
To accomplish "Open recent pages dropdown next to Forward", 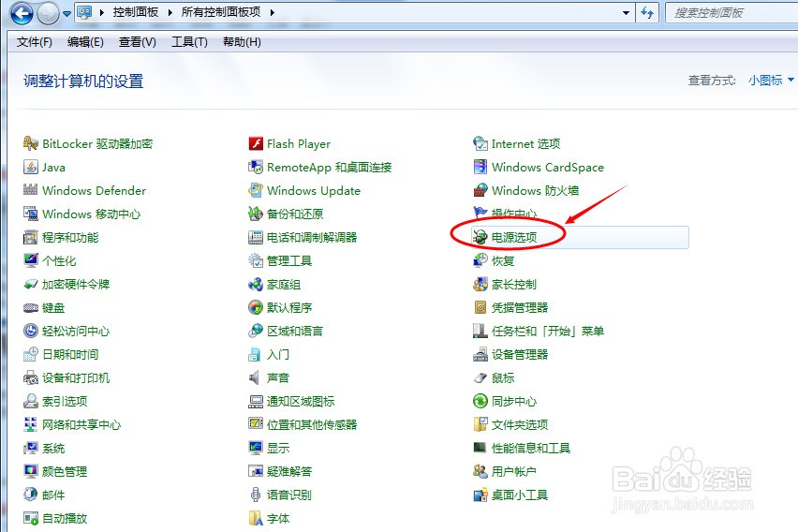I will point(66,14).
